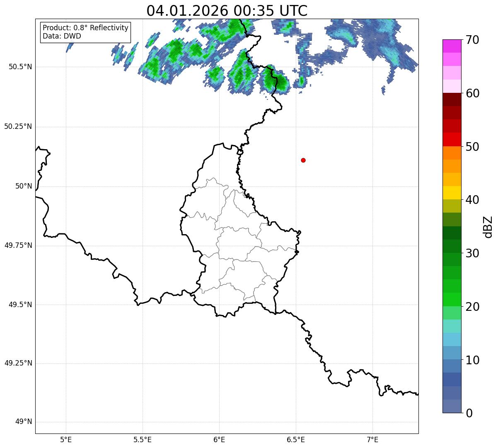Click colorbar tick label 30

click(473, 253)
